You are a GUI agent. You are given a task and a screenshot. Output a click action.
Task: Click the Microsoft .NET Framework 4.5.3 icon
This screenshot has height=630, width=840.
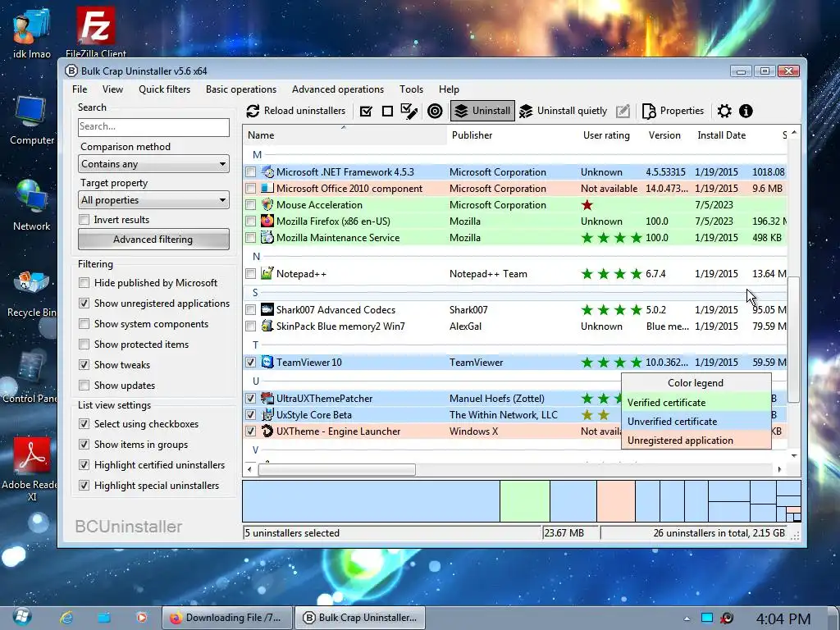click(267, 172)
